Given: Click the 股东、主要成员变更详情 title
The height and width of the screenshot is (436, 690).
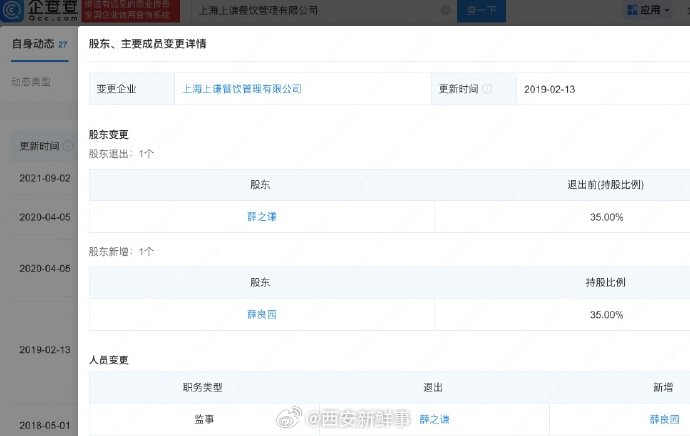Looking at the screenshot, I should click(x=147, y=44).
